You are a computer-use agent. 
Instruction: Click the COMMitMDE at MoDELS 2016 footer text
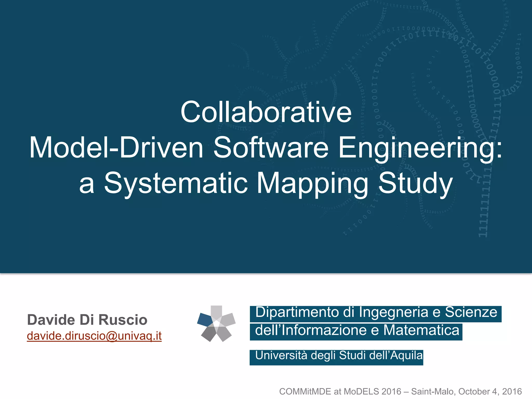(340, 391)
